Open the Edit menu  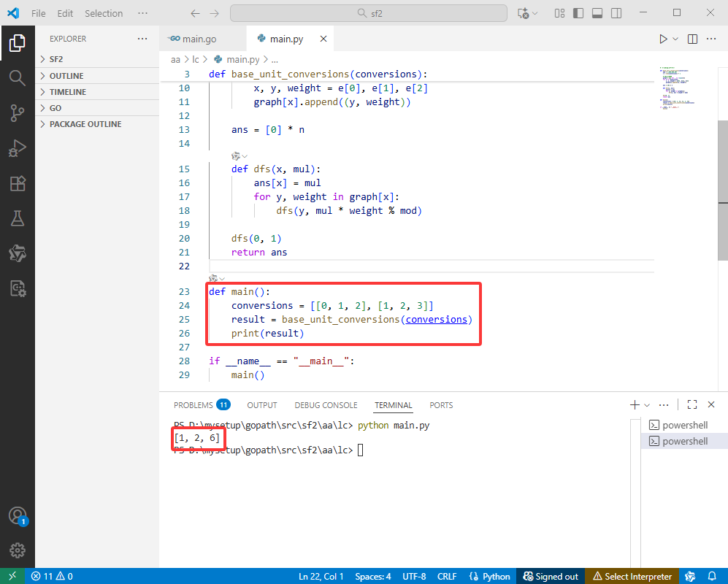[x=65, y=13]
